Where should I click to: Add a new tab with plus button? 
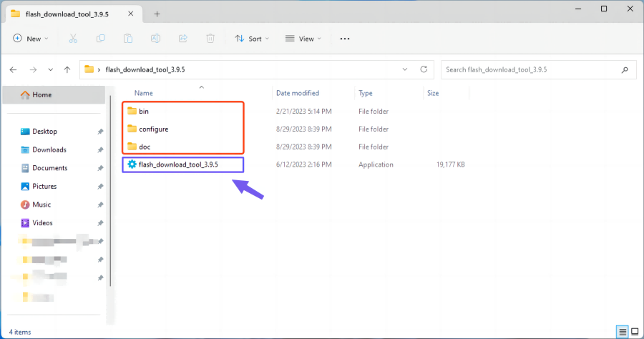(157, 14)
